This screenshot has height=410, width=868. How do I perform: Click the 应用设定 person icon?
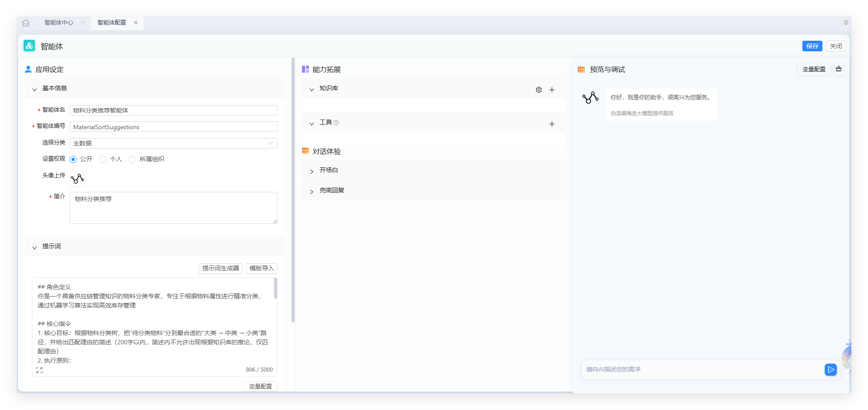click(x=28, y=69)
